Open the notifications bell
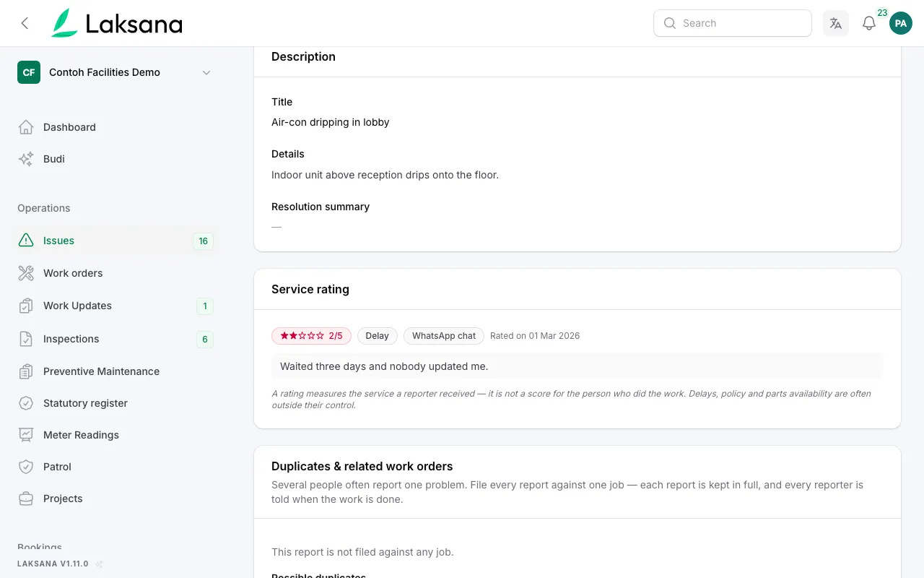The height and width of the screenshot is (578, 924). click(869, 23)
